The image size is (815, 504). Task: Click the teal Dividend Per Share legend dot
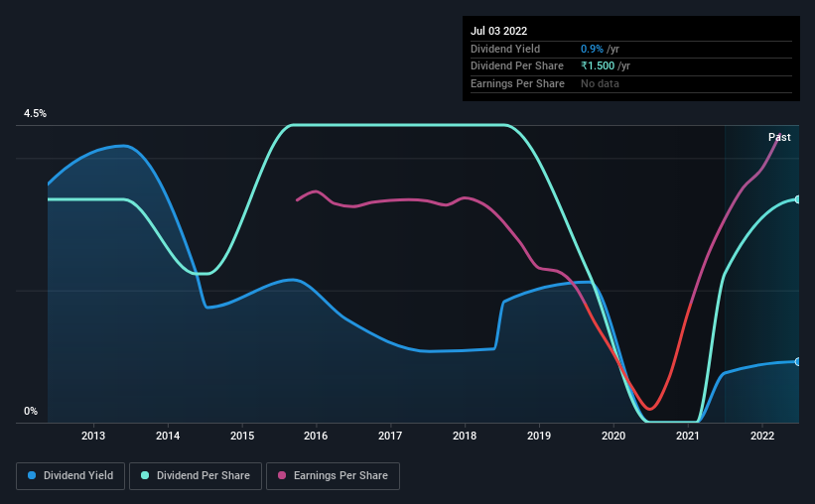(x=145, y=475)
